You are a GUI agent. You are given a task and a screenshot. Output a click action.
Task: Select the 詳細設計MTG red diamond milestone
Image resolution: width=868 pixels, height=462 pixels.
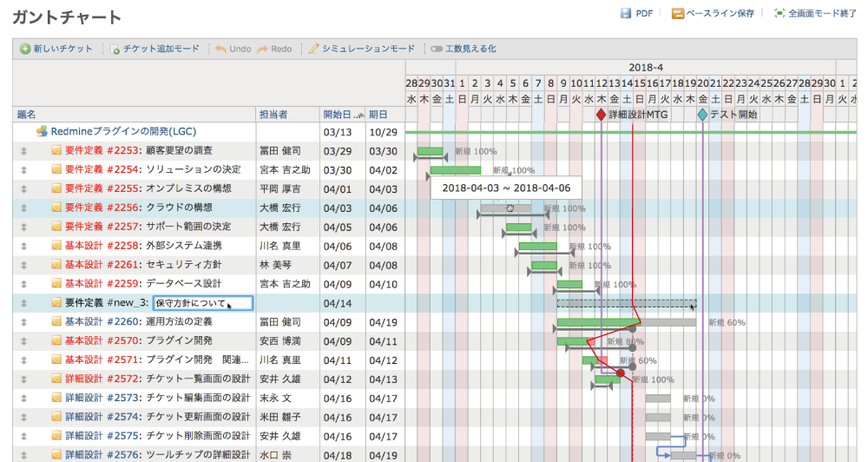pos(602,115)
